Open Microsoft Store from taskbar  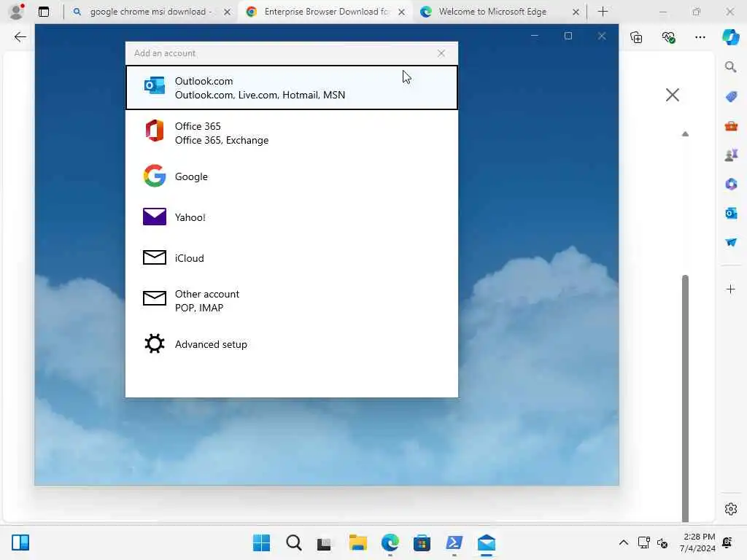click(x=422, y=542)
